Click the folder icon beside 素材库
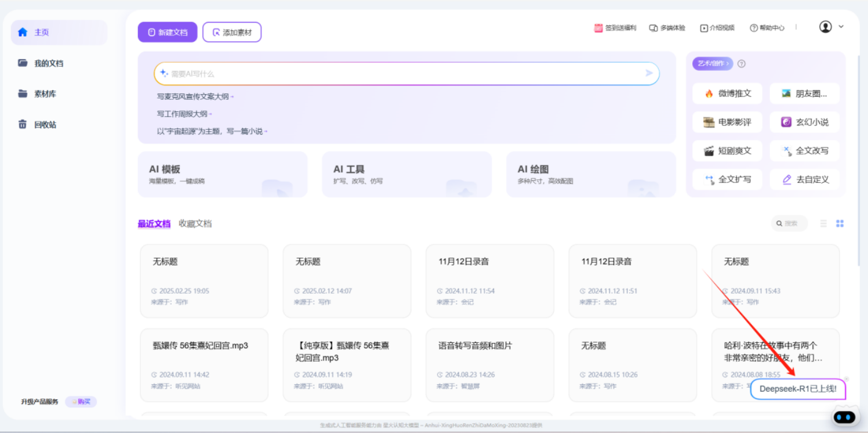 23,93
